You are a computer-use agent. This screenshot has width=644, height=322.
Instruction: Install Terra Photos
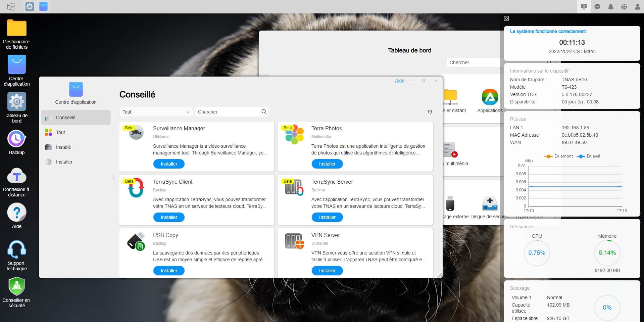click(x=327, y=164)
